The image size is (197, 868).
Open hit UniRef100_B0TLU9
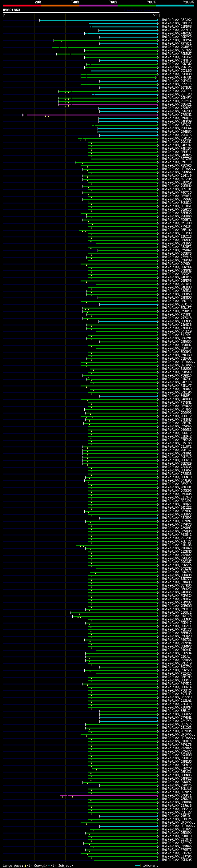click(x=177, y=694)
